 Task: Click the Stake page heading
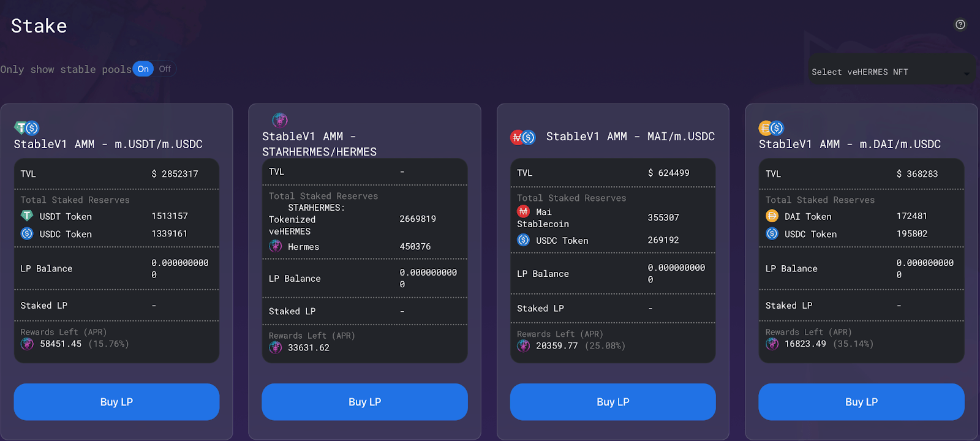tap(39, 26)
